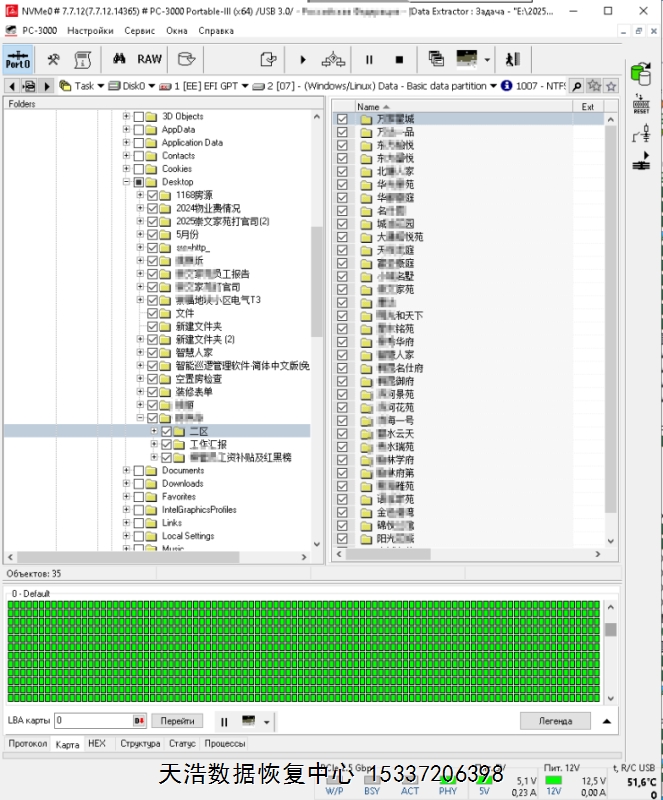Switch to the HEX tab
The height and width of the screenshot is (800, 663).
[x=96, y=744]
